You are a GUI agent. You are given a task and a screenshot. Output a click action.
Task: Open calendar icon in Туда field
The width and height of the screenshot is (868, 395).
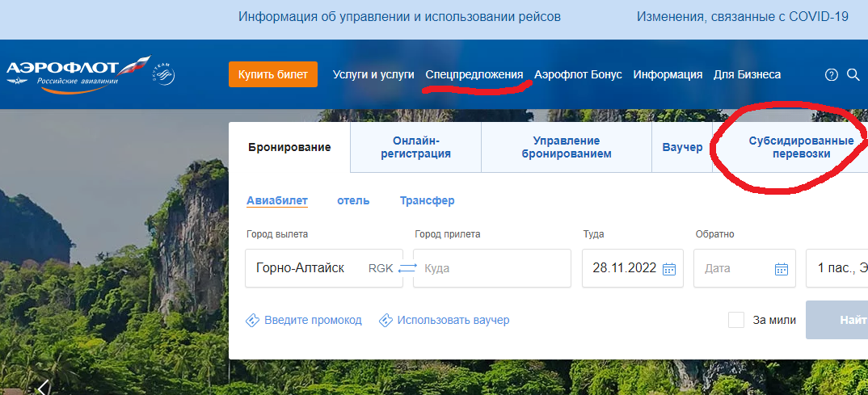(x=669, y=269)
